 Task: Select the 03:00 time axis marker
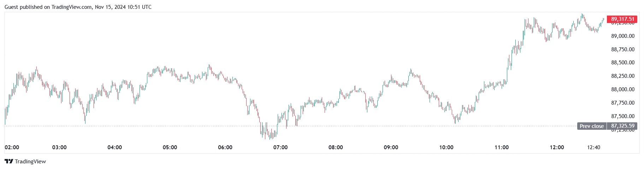tap(59, 147)
